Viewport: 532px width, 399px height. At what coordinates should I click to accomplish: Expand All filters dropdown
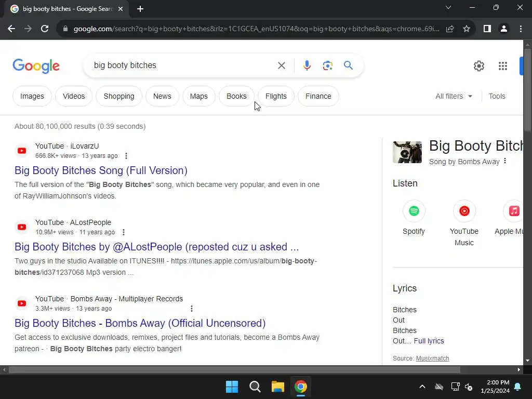454,96
